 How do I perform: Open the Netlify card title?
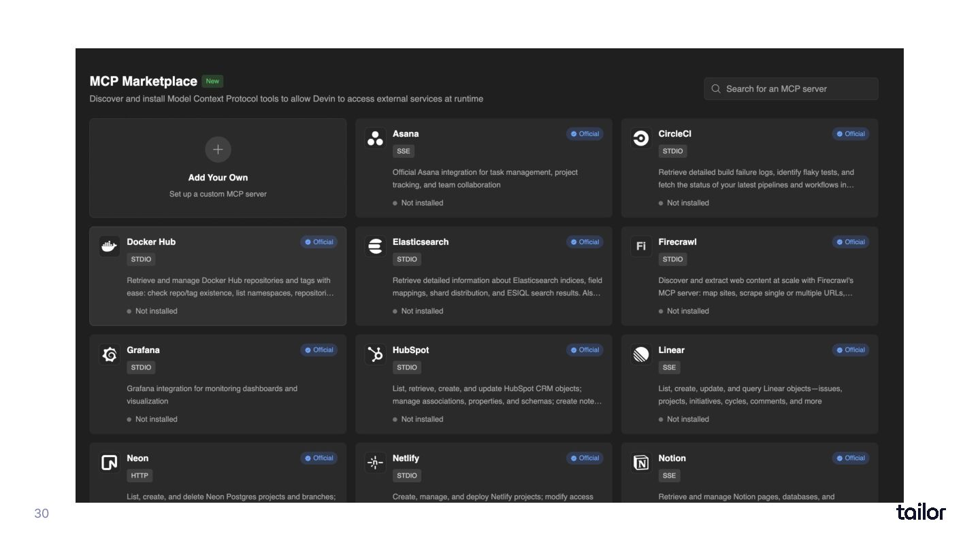point(406,458)
